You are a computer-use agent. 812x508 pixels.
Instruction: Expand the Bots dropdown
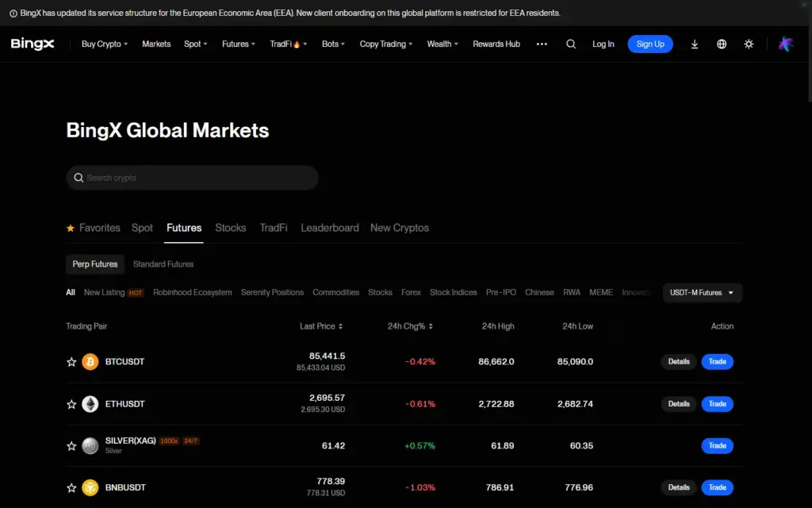333,44
